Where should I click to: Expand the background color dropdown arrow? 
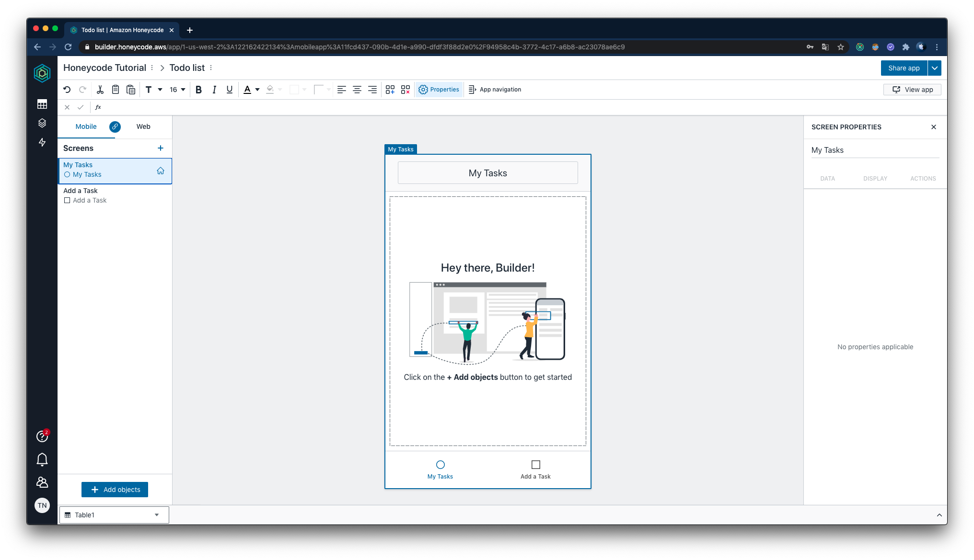pyautogui.click(x=304, y=90)
